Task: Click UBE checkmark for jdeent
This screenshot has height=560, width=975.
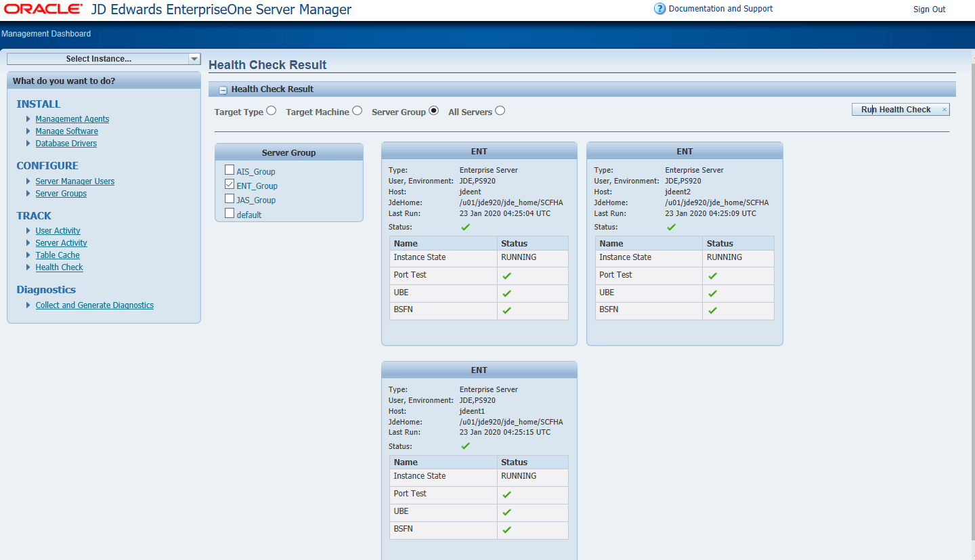Action: pyautogui.click(x=506, y=293)
